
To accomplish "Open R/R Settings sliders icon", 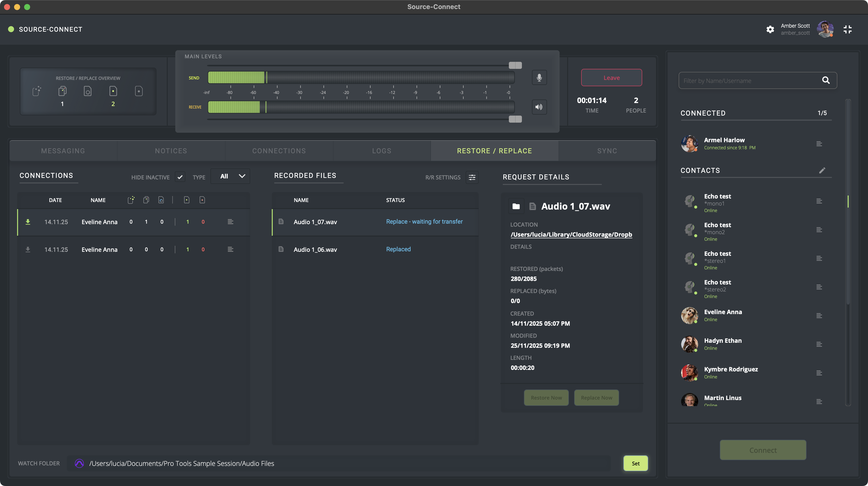I will pyautogui.click(x=472, y=177).
